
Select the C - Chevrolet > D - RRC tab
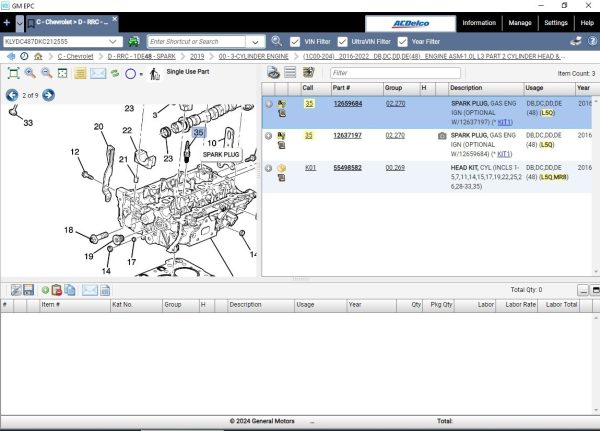point(72,22)
